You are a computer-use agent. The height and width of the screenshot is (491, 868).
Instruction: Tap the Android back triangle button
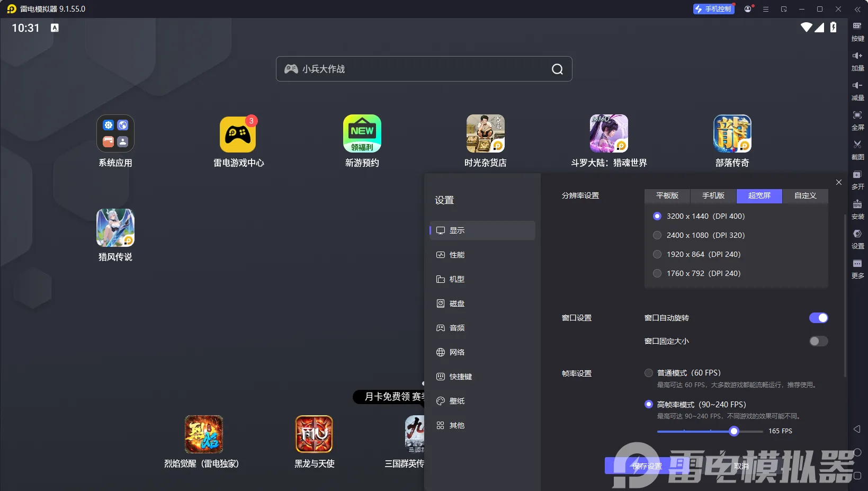(x=857, y=429)
